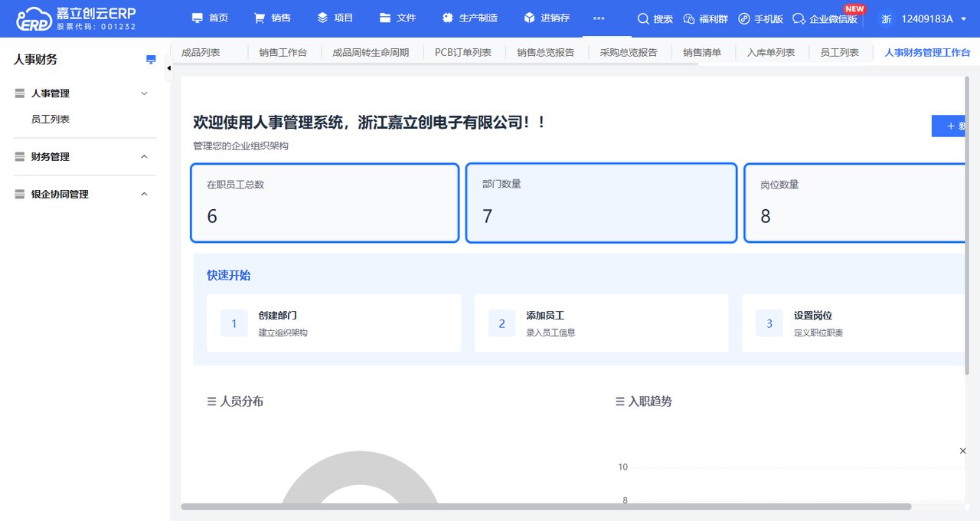Open the 文件 menu
The width and height of the screenshot is (980, 521).
coord(397,18)
